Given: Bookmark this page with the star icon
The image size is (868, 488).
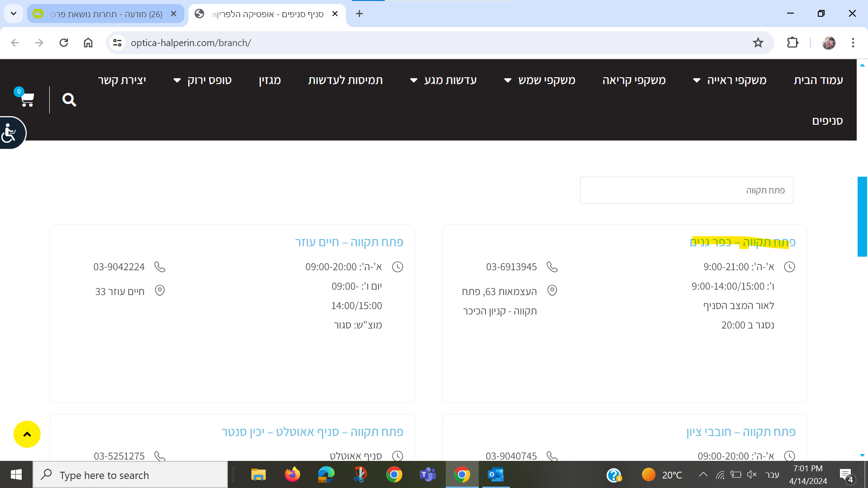Looking at the screenshot, I should [x=758, y=42].
